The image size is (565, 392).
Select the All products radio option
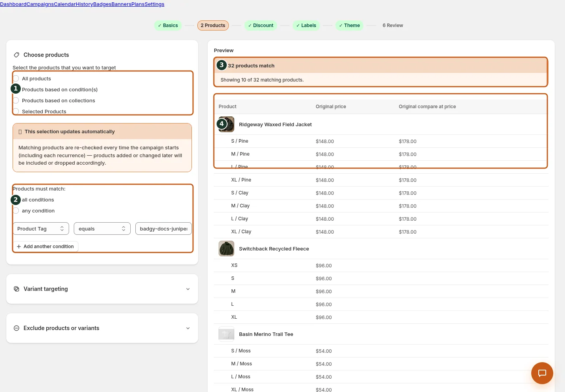16,78
